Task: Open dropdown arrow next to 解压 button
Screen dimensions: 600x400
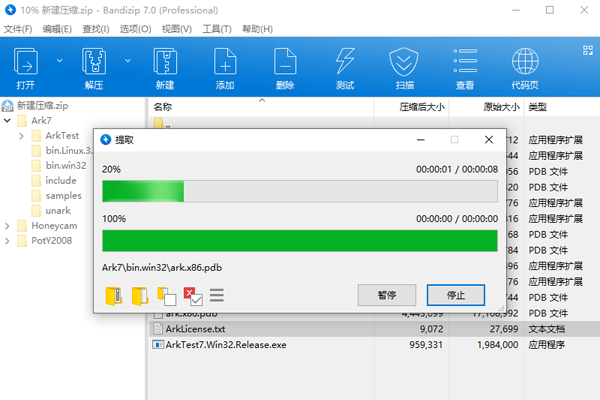Action: (127, 60)
